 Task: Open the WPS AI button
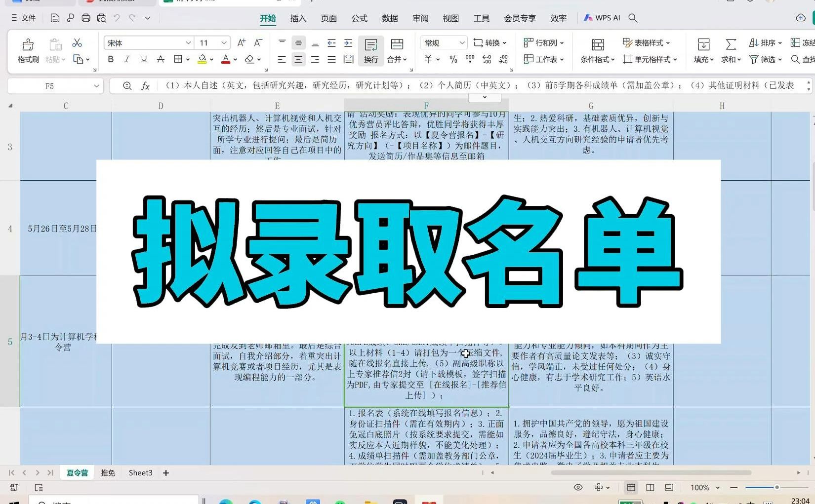[602, 18]
